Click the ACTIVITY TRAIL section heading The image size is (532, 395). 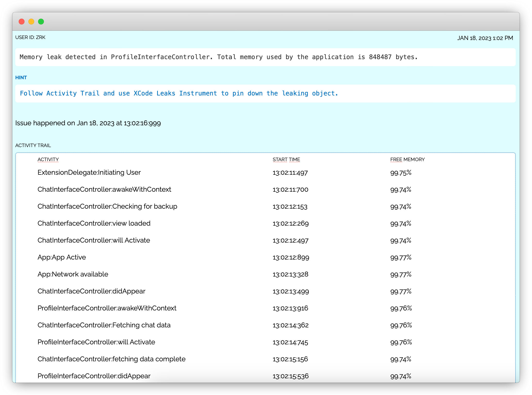[33, 145]
